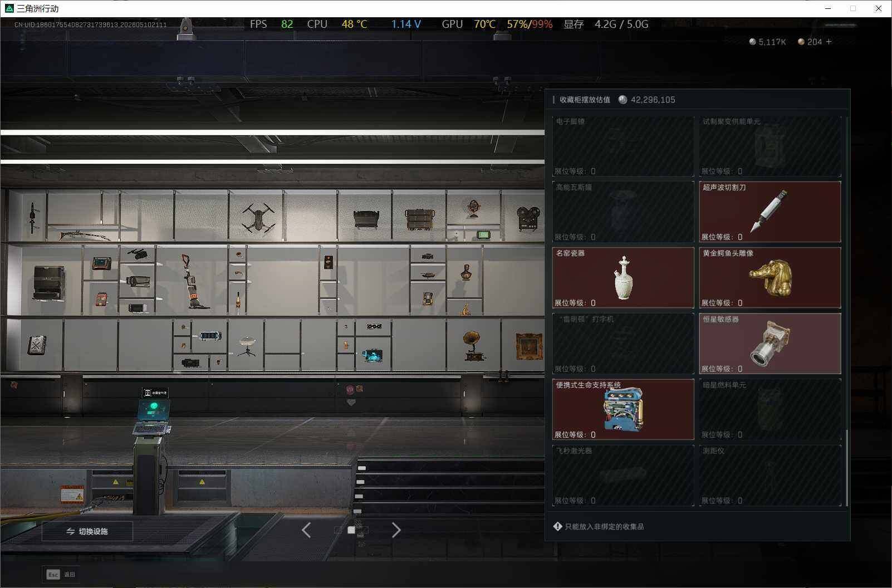Select the speaker box on the middle shelf
The height and width of the screenshot is (588, 892).
coord(329,262)
